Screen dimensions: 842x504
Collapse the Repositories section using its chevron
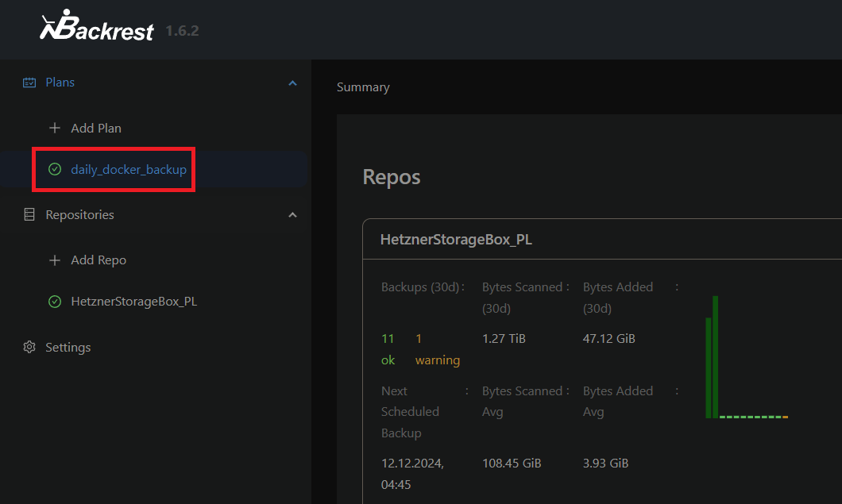(x=292, y=215)
